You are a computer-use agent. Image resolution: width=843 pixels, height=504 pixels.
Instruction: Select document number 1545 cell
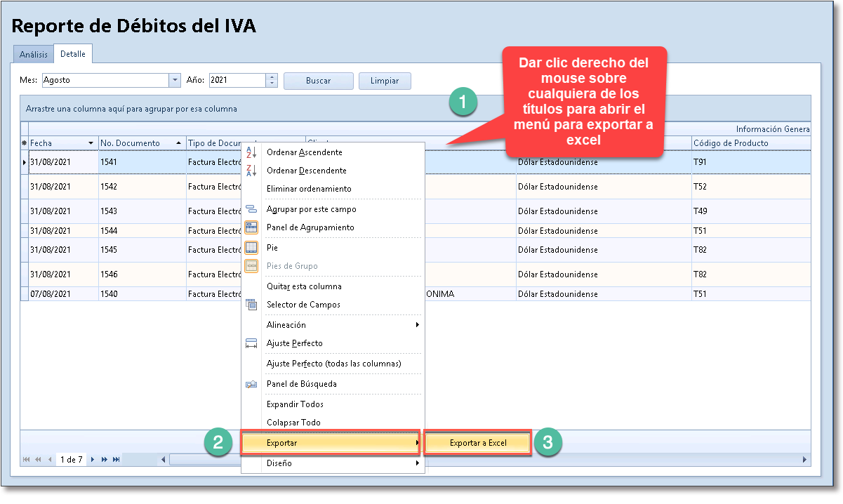point(142,250)
